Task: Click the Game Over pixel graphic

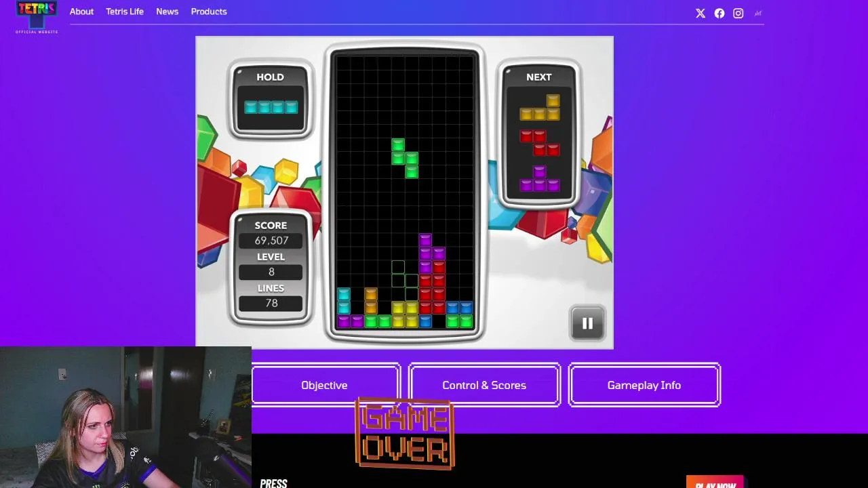Action: tap(405, 434)
